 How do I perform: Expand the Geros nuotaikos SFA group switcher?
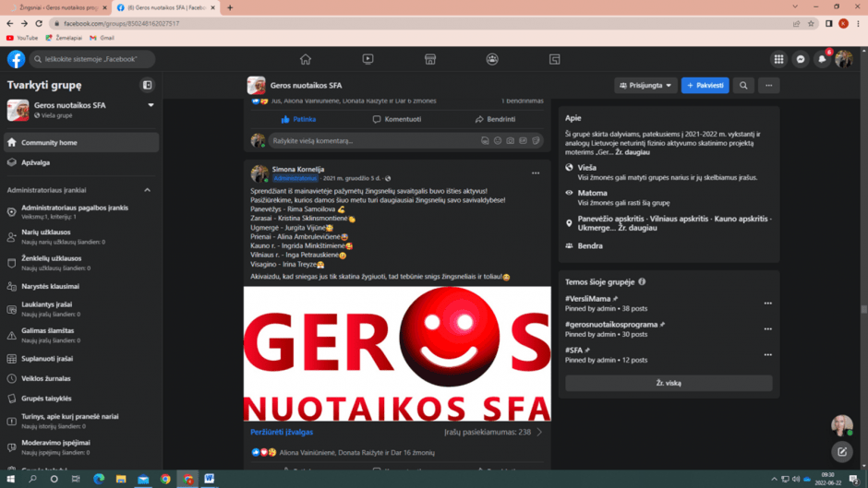point(151,105)
